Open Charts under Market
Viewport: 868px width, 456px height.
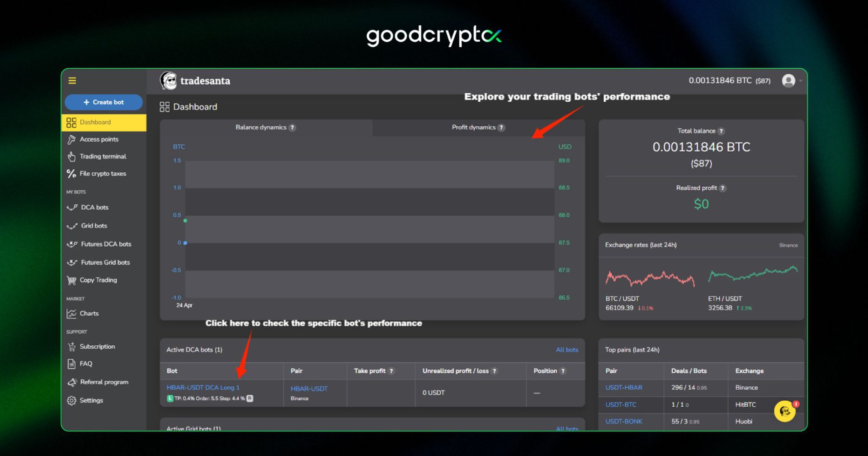89,313
